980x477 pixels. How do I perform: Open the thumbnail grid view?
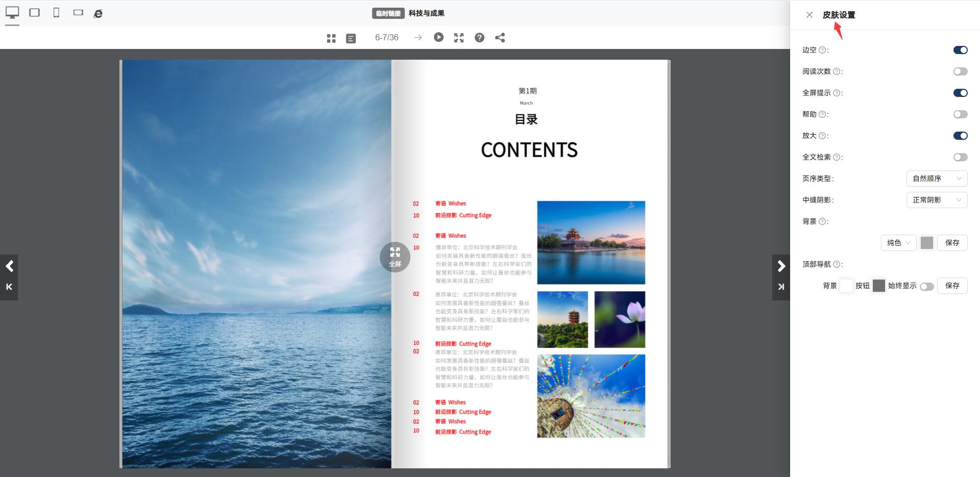(331, 38)
